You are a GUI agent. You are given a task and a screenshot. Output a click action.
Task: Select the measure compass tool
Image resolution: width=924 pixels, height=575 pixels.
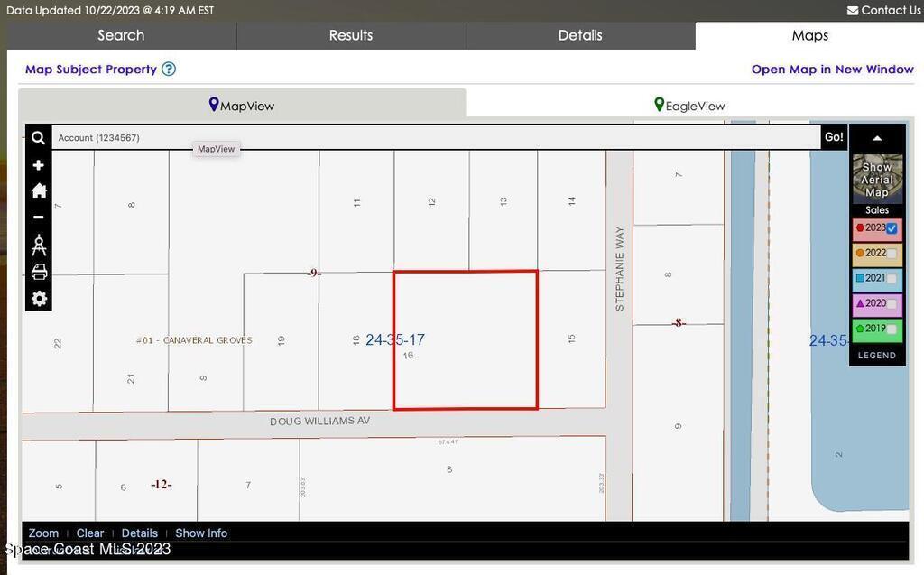coord(38,245)
